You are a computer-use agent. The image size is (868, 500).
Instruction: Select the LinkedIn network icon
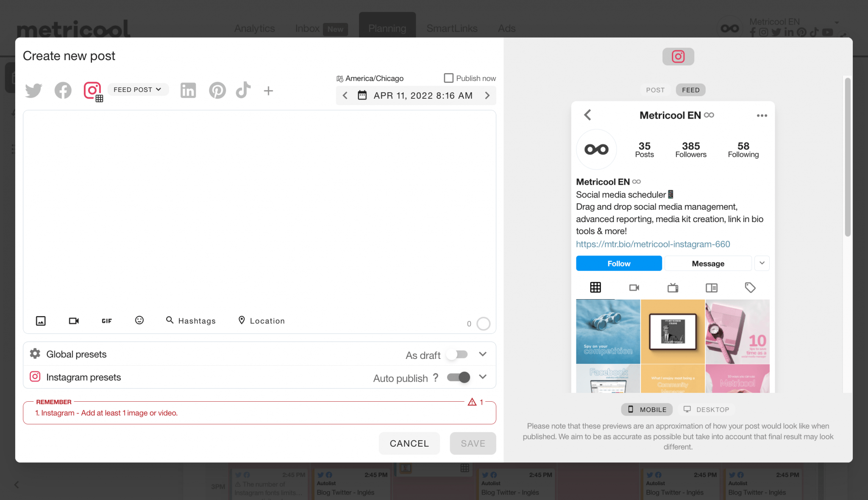(188, 90)
